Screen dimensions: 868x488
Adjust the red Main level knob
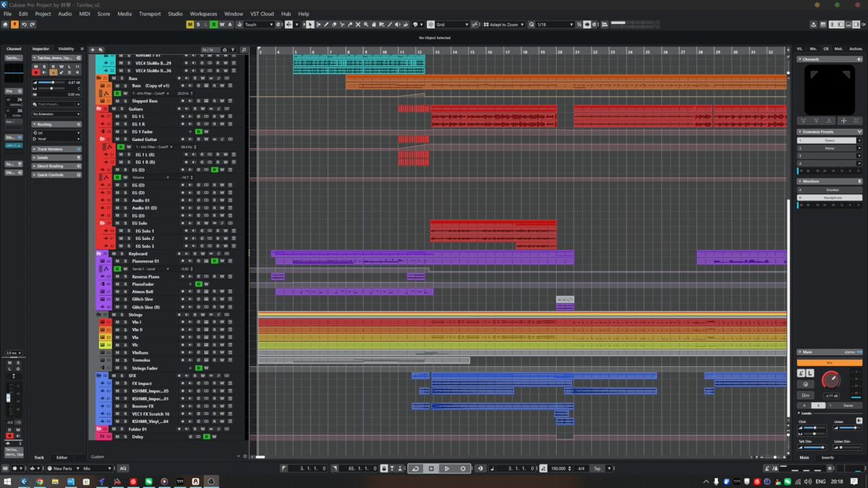pos(832,379)
